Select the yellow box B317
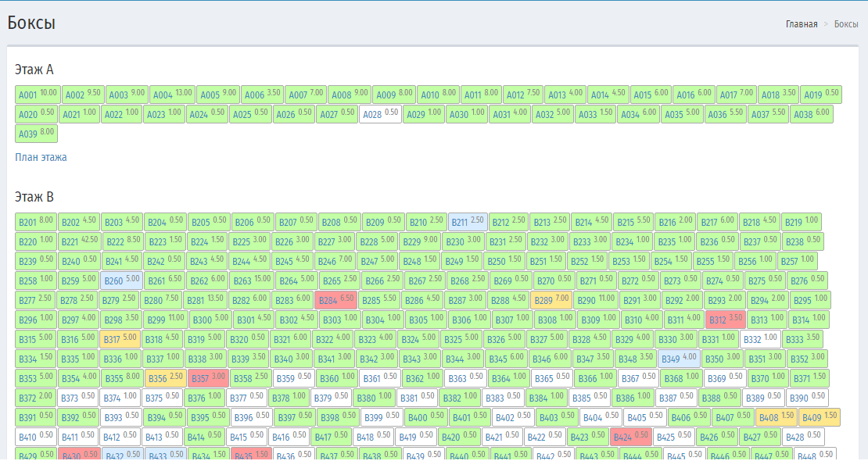Viewport: 868px width, 461px height. click(120, 338)
